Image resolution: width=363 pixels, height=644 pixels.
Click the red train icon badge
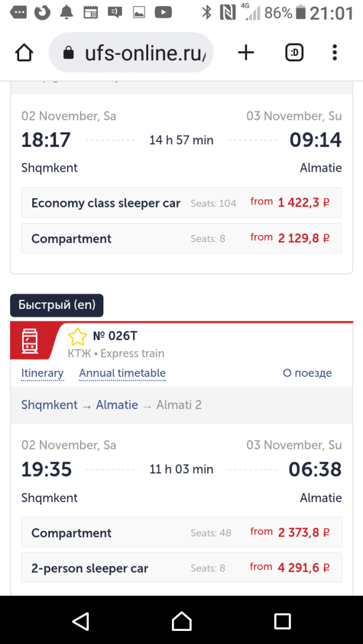tap(30, 341)
